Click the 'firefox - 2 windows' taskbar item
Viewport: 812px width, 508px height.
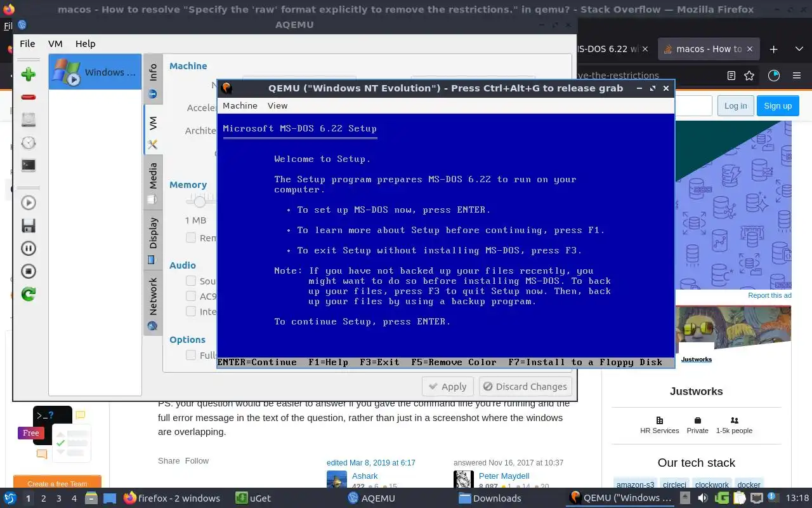(172, 498)
